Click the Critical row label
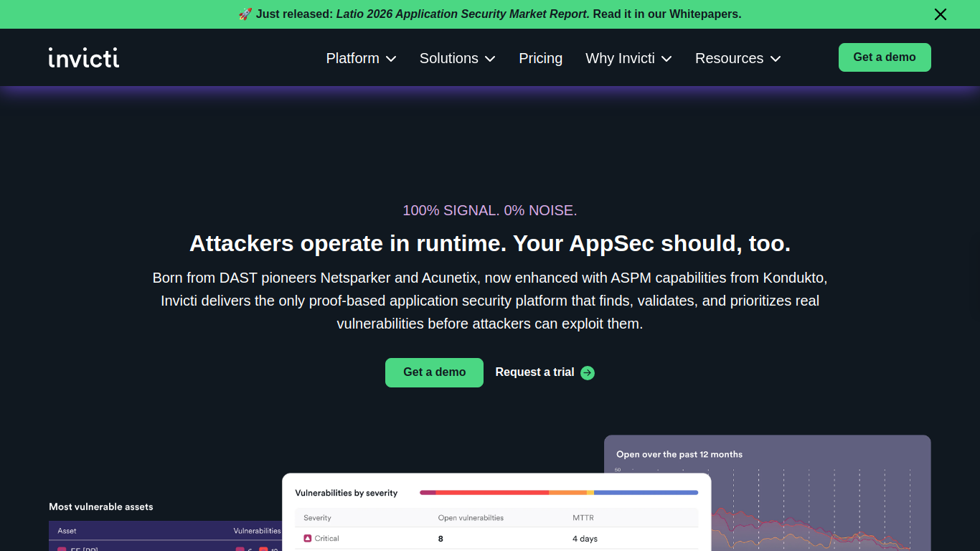 point(326,538)
